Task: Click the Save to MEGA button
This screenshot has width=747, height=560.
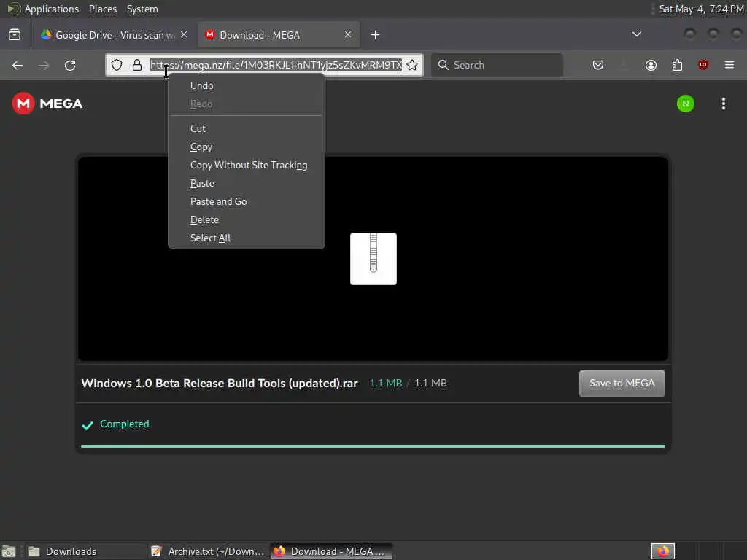Action: pyautogui.click(x=622, y=384)
